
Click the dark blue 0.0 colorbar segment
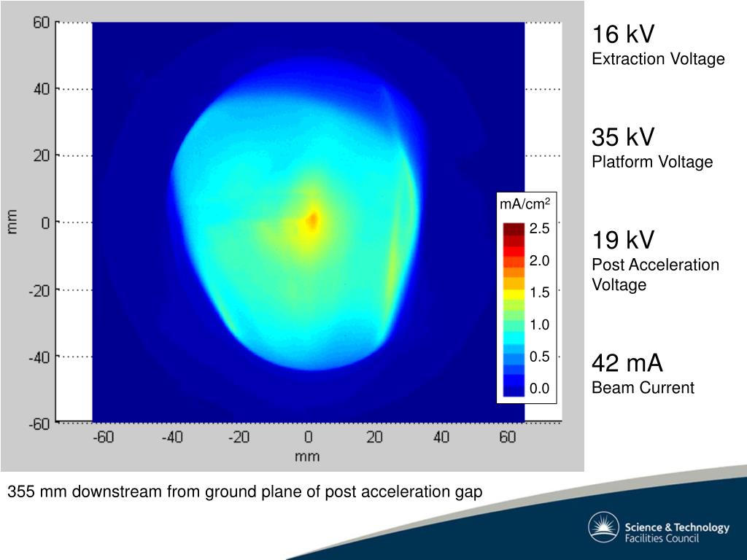coord(514,391)
